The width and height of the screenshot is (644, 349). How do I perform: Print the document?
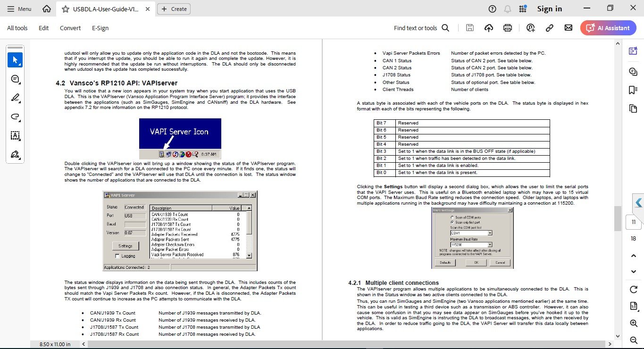click(508, 28)
